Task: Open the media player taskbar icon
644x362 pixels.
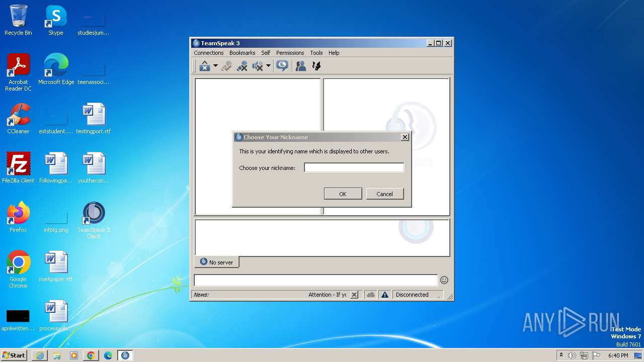Action: (x=74, y=355)
